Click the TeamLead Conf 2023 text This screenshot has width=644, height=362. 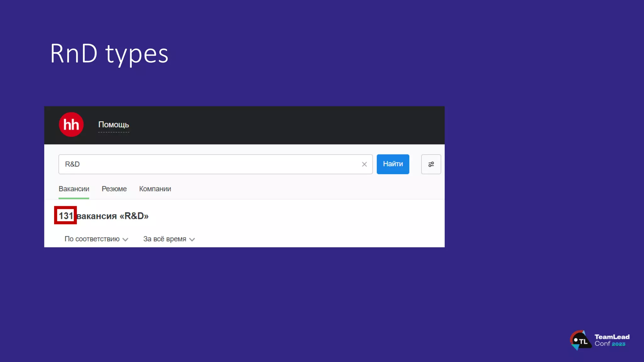click(612, 340)
